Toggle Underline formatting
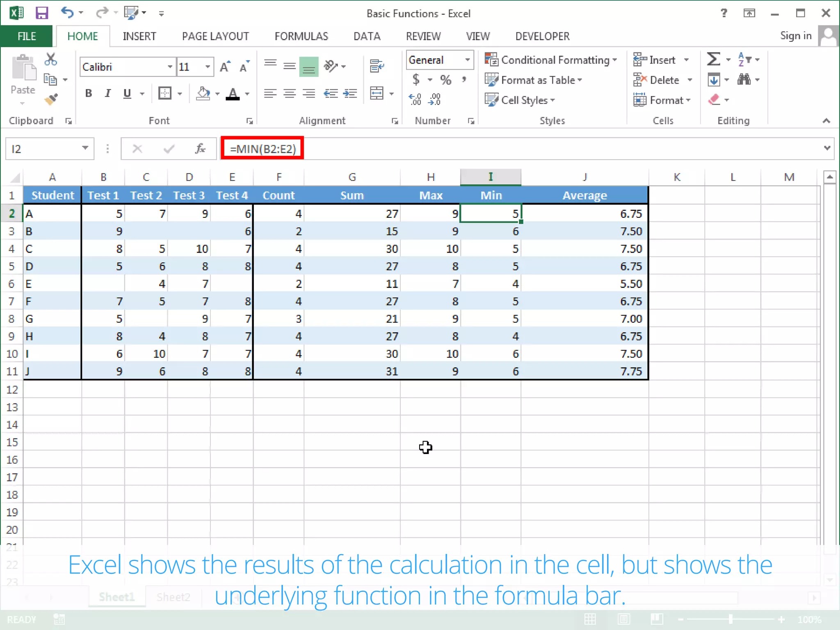840x630 pixels. [127, 94]
